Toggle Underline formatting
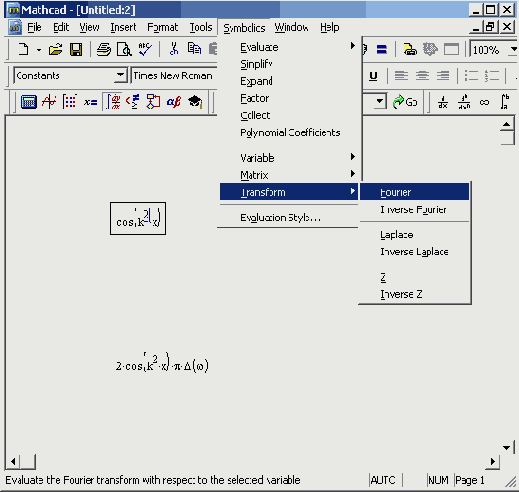The width and height of the screenshot is (519, 492). coord(373,76)
